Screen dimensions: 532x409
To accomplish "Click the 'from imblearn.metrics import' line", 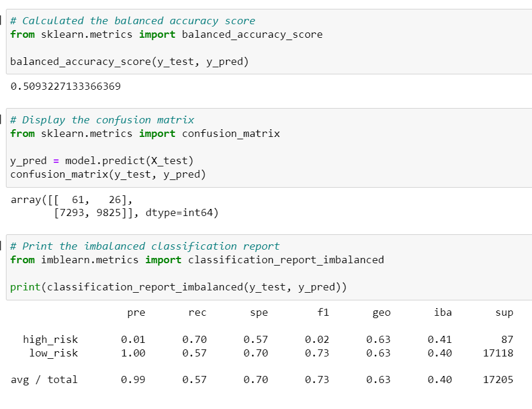I will pos(197,260).
